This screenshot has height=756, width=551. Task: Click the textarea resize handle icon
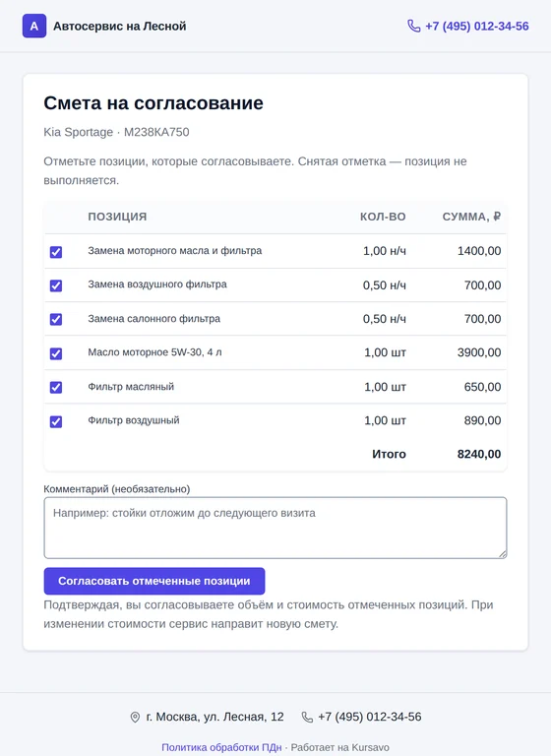tap(503, 554)
